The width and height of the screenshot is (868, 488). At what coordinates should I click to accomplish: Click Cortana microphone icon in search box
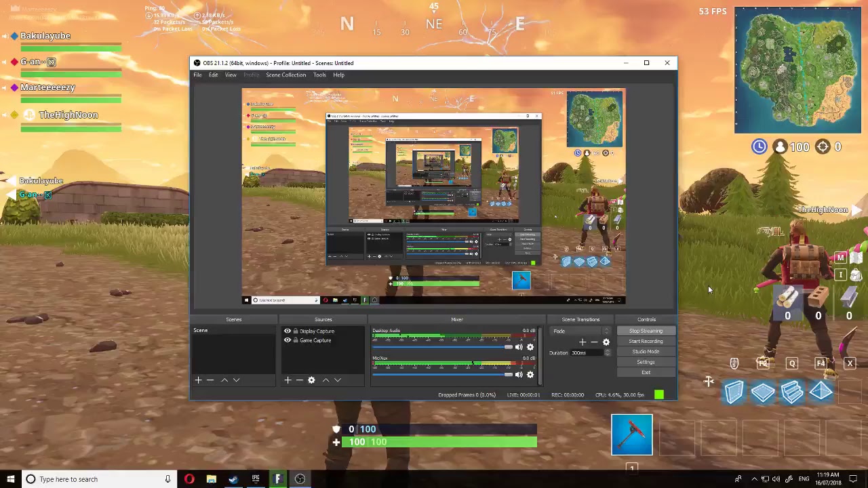[x=167, y=479]
